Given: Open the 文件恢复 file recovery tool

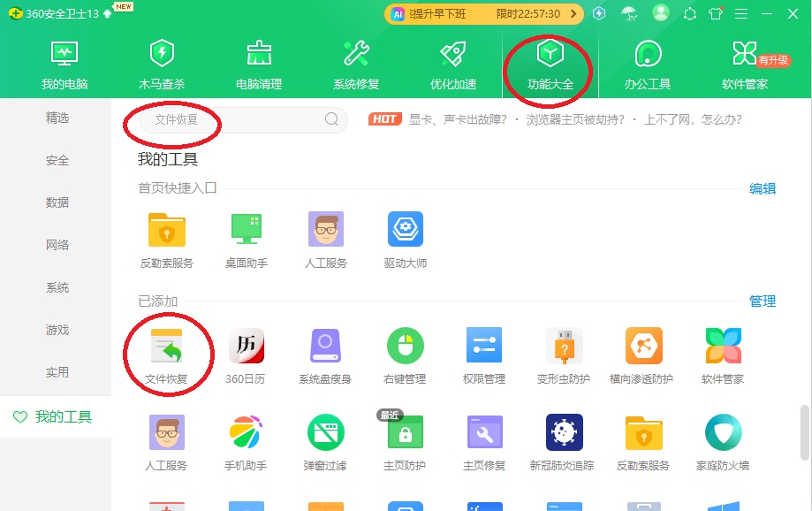Looking at the screenshot, I should click(x=167, y=352).
